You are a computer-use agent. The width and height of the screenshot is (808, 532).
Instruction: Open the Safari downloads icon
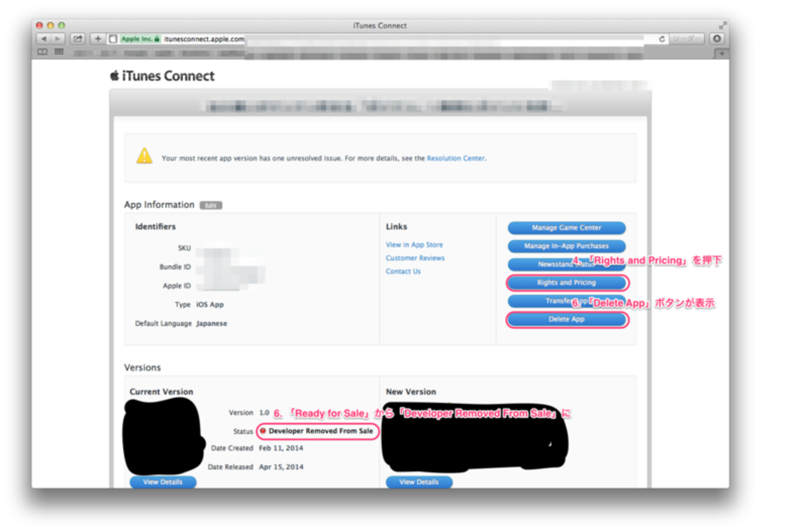717,39
